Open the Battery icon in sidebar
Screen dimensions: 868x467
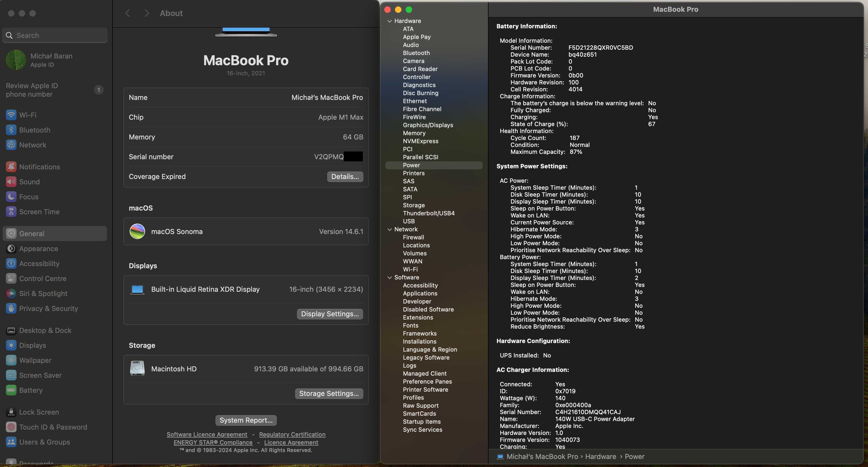coord(11,390)
